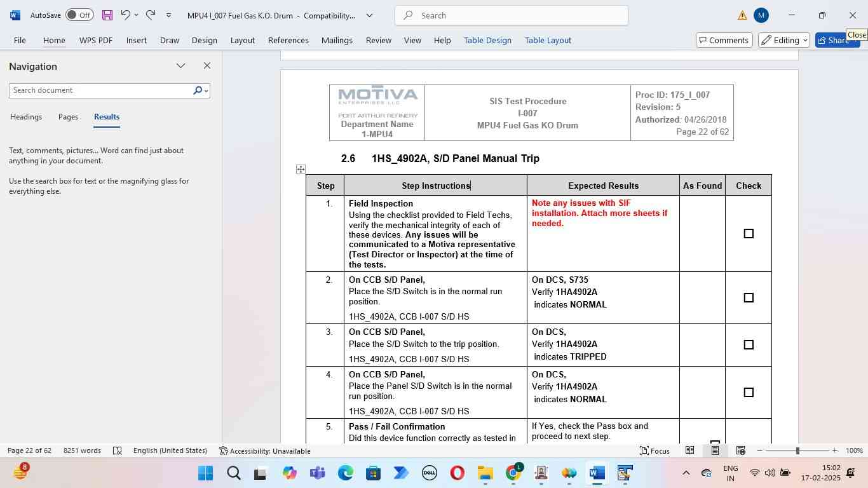This screenshot has width=868, height=488.
Task: Check the box for step 4 row
Action: tap(749, 392)
